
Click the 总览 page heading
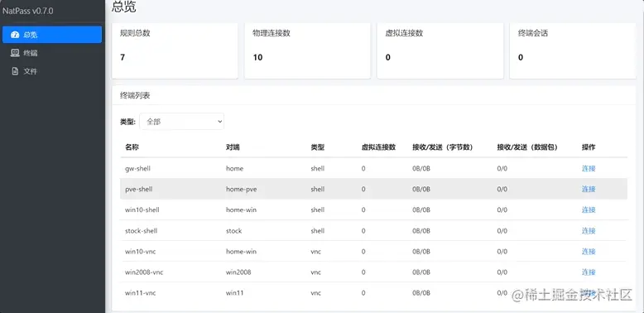[123, 7]
